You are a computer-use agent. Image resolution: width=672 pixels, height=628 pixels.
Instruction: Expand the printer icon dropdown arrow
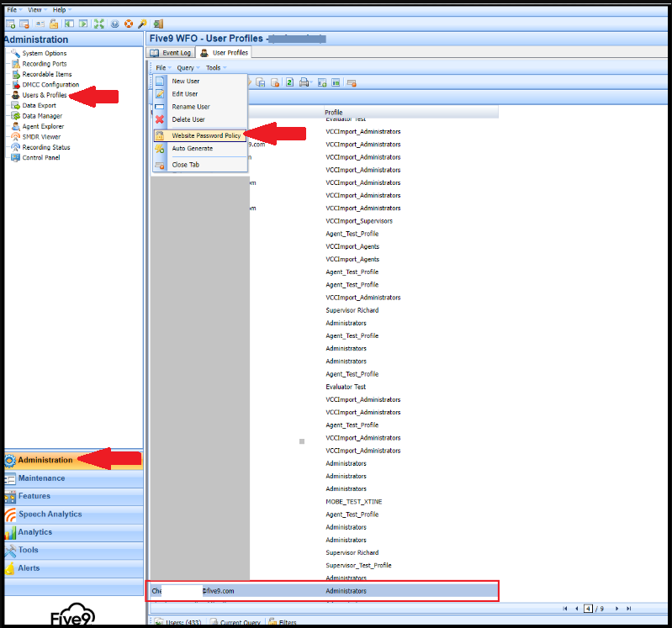(311, 82)
